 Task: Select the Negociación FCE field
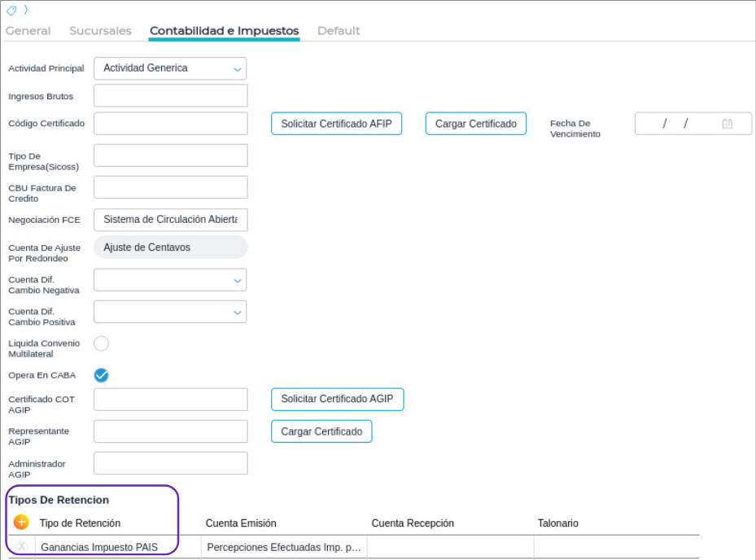pos(171,220)
